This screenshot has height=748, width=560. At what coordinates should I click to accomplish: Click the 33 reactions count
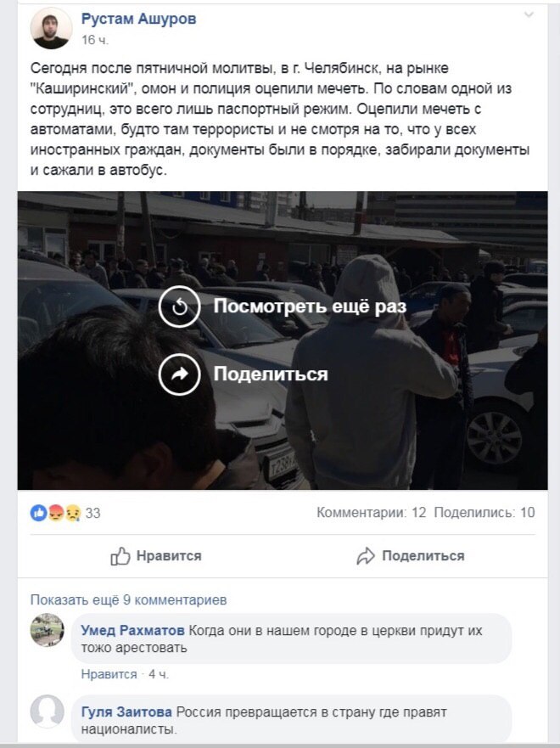(x=93, y=514)
